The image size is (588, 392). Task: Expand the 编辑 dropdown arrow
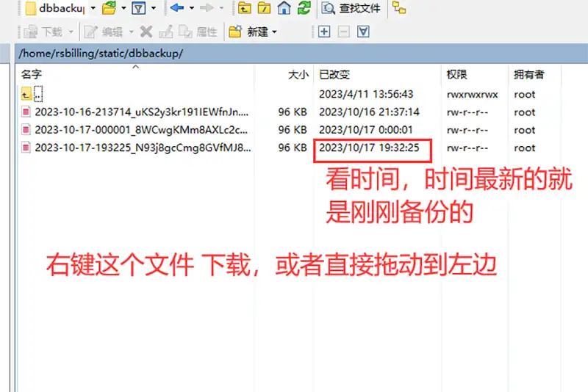coord(132,32)
